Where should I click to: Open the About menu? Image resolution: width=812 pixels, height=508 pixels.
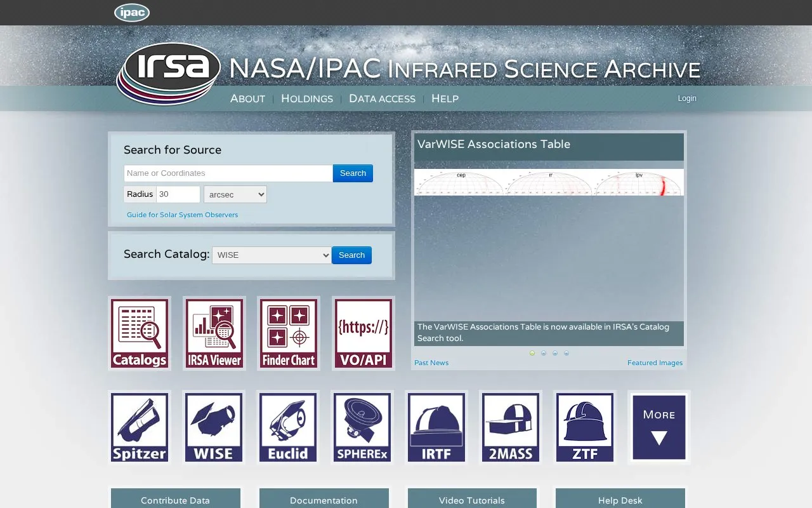click(x=247, y=98)
